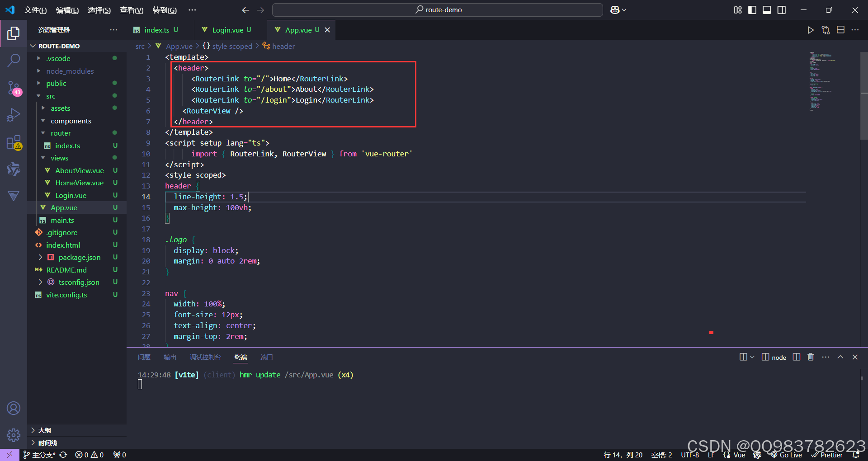Maximize terminal panel with the chevron up
Screen dimensions: 868x461
pos(840,357)
